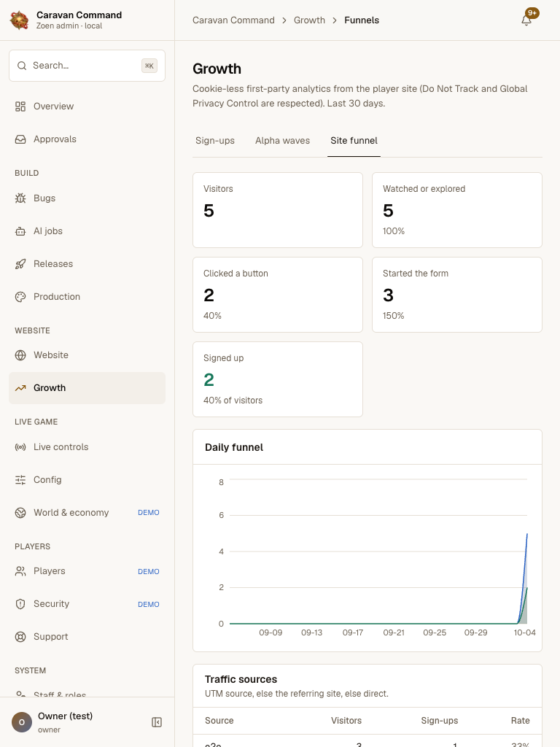Click the Caravan Command logo
The width and height of the screenshot is (560, 747).
(x=20, y=20)
